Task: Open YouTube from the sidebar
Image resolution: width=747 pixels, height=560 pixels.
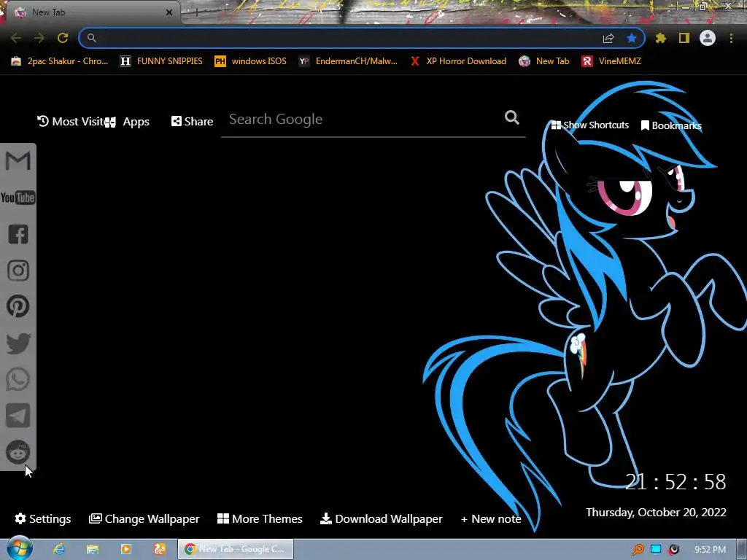Action: pos(18,198)
